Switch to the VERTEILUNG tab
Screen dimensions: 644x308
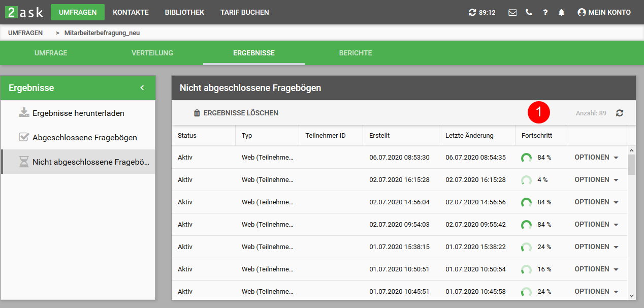point(152,53)
